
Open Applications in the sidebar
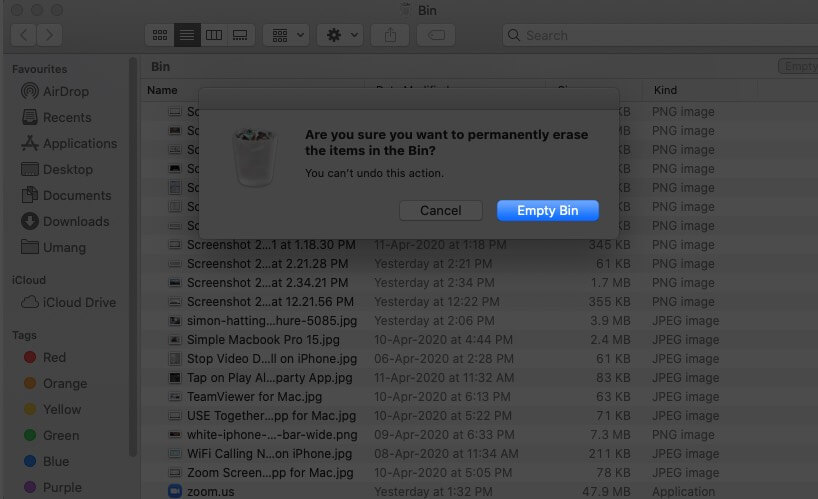click(69, 143)
